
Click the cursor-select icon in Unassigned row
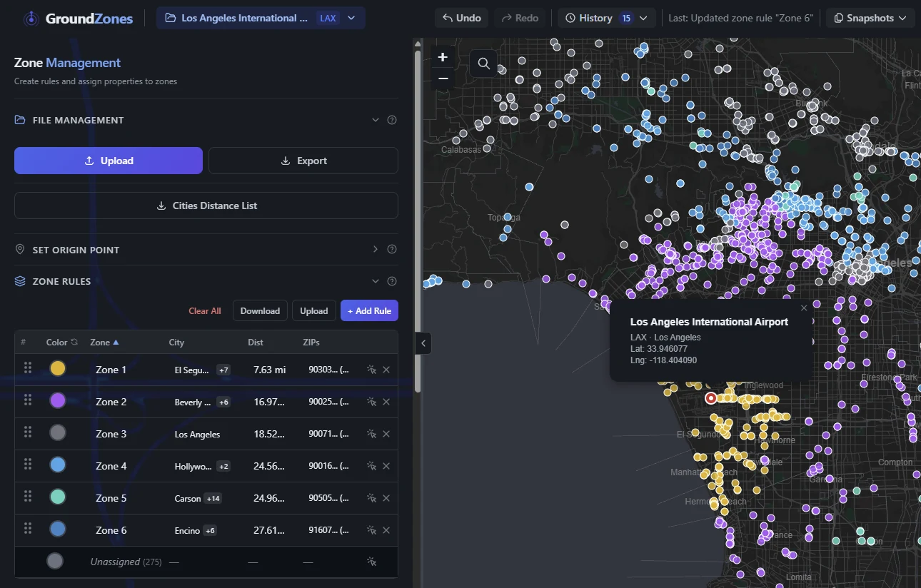(x=371, y=562)
